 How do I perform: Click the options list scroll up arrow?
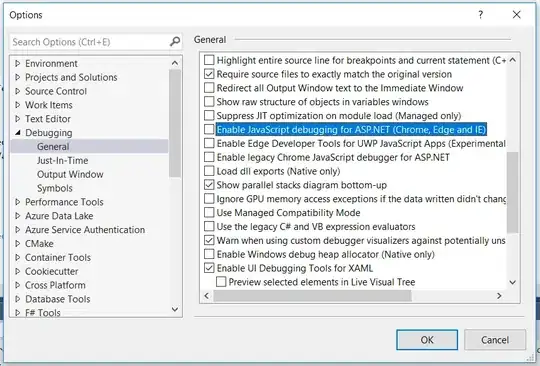[512, 60]
